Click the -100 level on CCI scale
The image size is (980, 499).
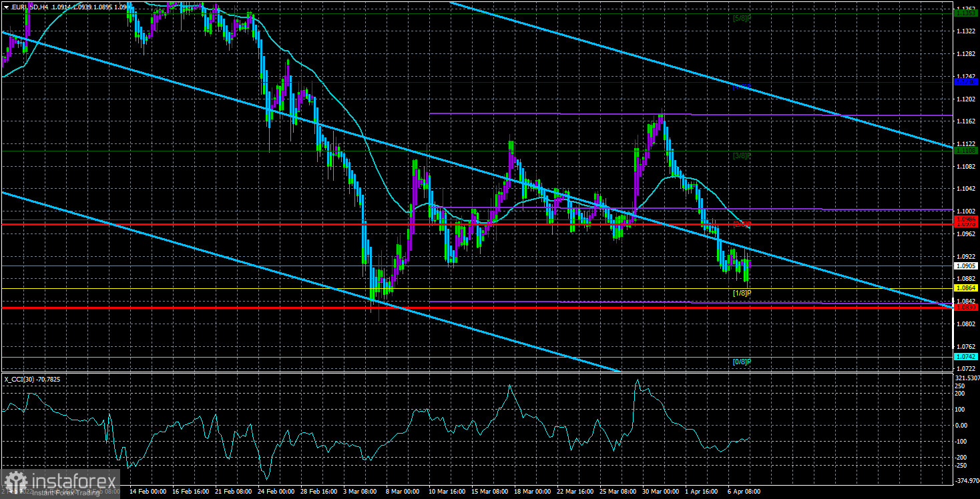(x=961, y=441)
